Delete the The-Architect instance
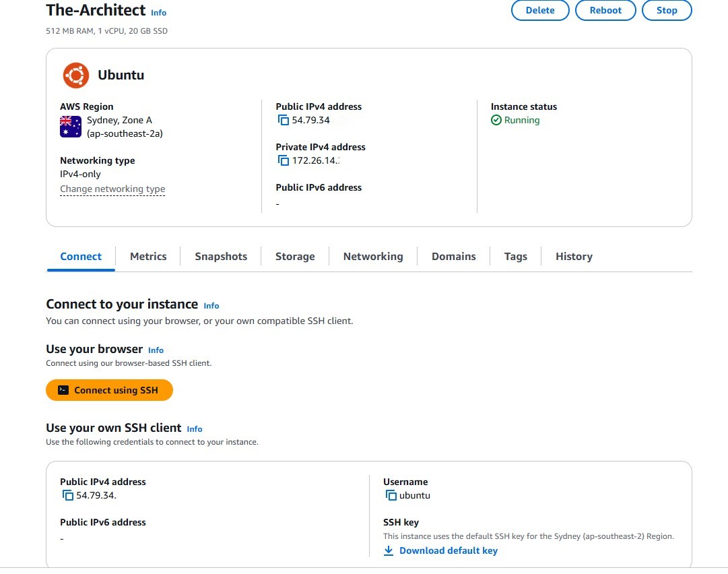This screenshot has width=728, height=574. coord(540,11)
